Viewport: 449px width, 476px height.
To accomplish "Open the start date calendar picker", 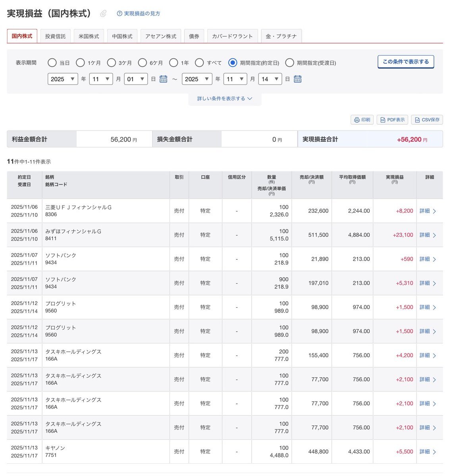I will 163,79.
